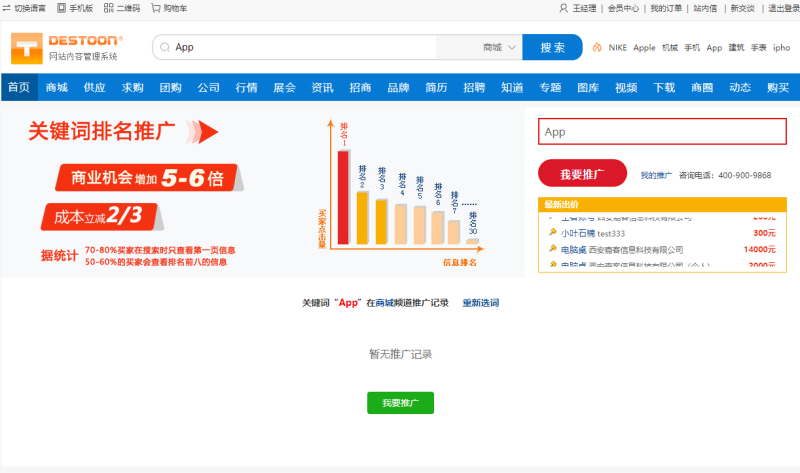Viewport: 800px width, 473px height.
Task: Open the 会员中心 link
Action: click(x=623, y=8)
